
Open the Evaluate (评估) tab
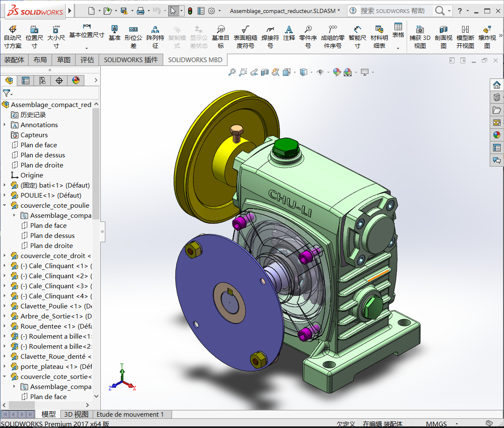(87, 60)
